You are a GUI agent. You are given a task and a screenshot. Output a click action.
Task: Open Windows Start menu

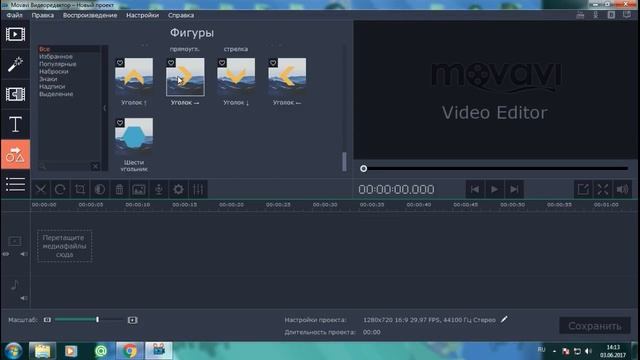[x=13, y=351]
